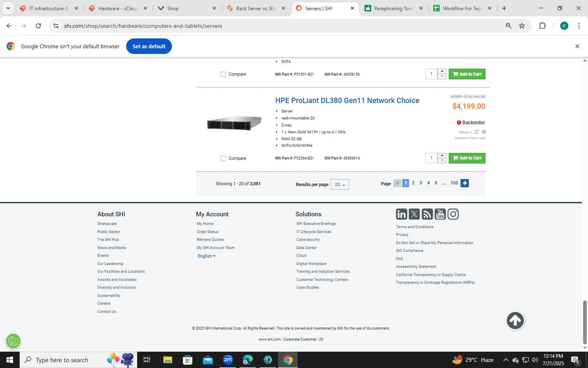Open Chrome zoom magnifier icon
Screen dimensions: 588x368
pos(508,26)
